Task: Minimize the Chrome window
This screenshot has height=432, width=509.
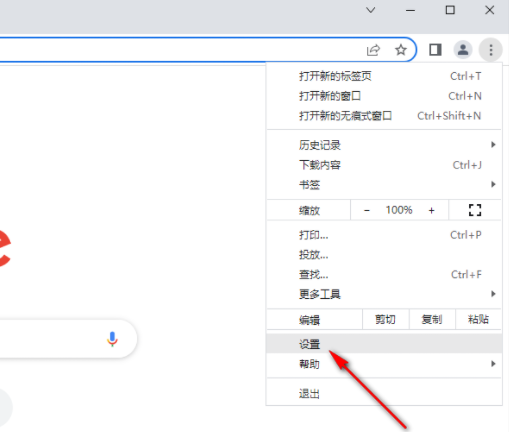Action: [410, 10]
